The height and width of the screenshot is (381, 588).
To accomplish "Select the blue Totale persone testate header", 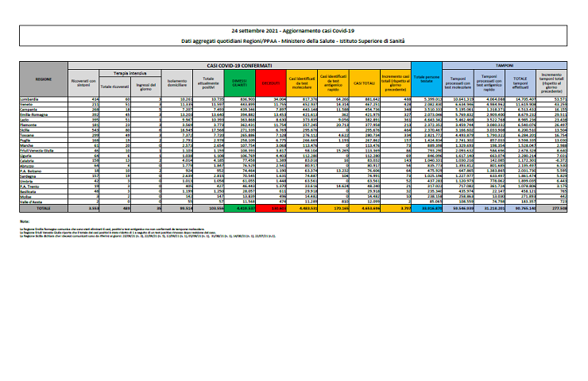I will click(427, 82).
